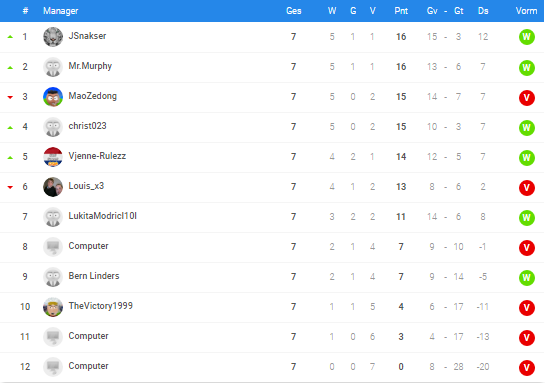Viewport: 545px width, 383px height.
Task: Select LukitaModricI10I manager name
Action: [x=103, y=216]
